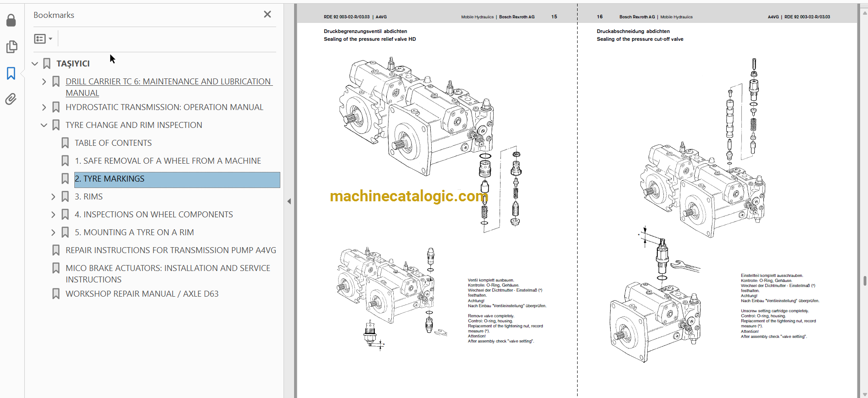Expand DRILL CARRIER TC 6 bookmark
The height and width of the screenshot is (398, 868).
point(44,82)
